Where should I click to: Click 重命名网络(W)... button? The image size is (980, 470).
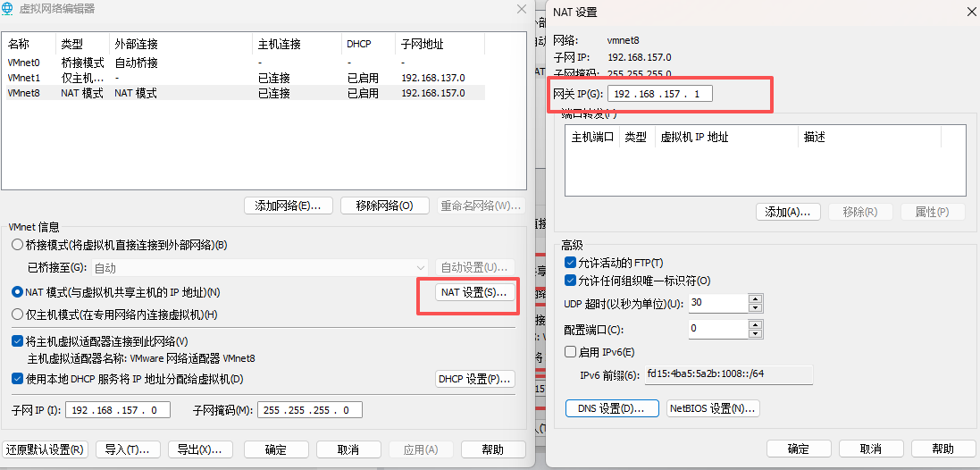(481, 206)
